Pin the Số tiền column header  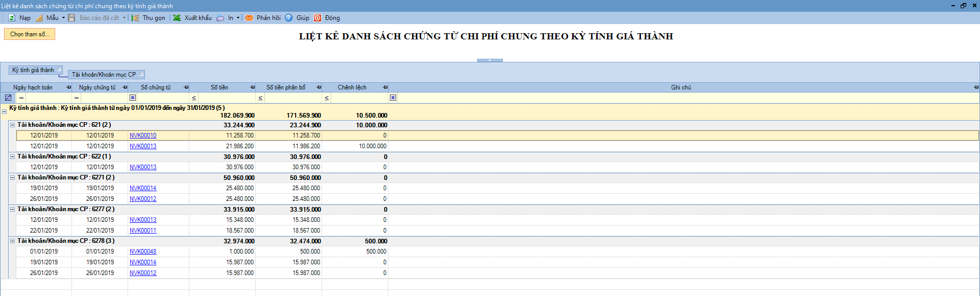click(253, 87)
